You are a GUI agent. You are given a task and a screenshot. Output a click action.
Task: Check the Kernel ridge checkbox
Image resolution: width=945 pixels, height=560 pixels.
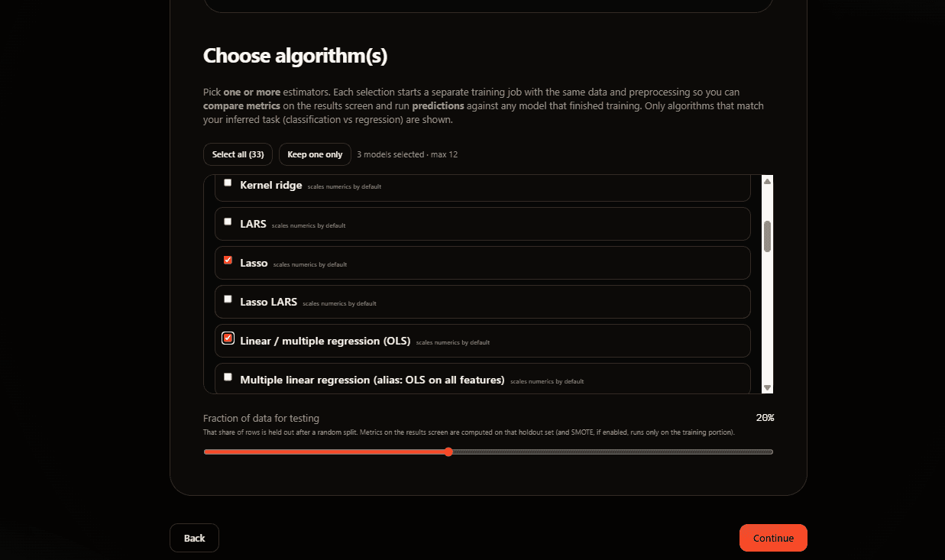tap(228, 183)
